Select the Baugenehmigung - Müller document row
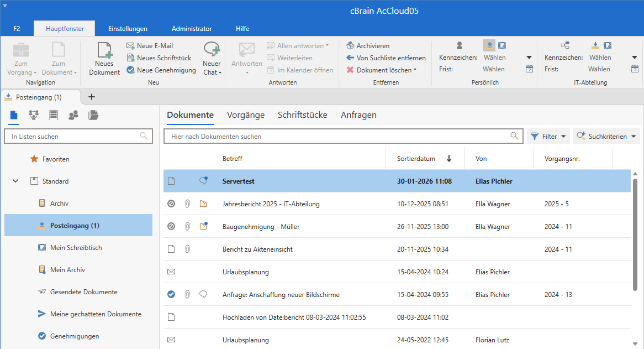Screen dimensions: 644x349 [x=397, y=227]
